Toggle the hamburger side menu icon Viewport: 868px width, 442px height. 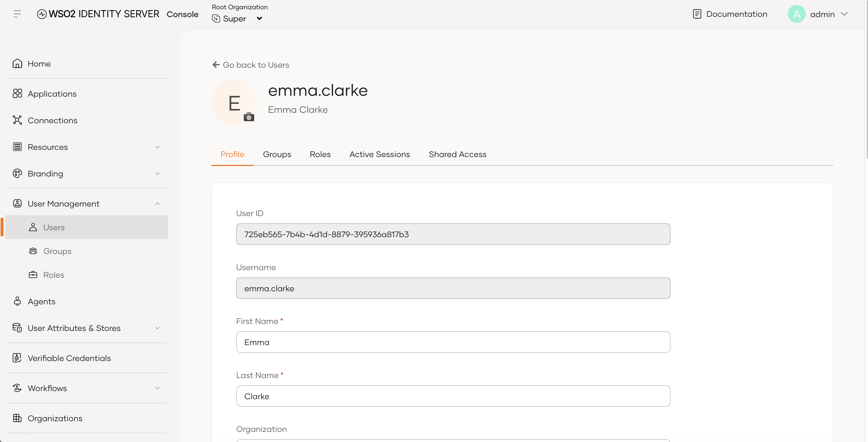(x=18, y=14)
